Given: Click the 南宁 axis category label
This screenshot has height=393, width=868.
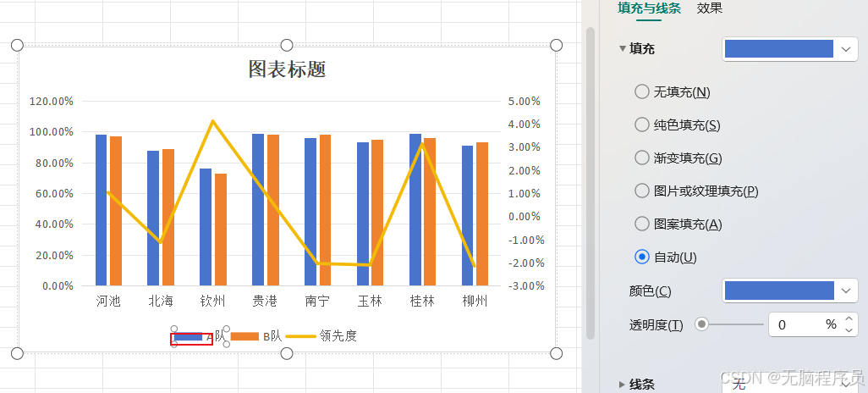Looking at the screenshot, I should click(x=317, y=301).
